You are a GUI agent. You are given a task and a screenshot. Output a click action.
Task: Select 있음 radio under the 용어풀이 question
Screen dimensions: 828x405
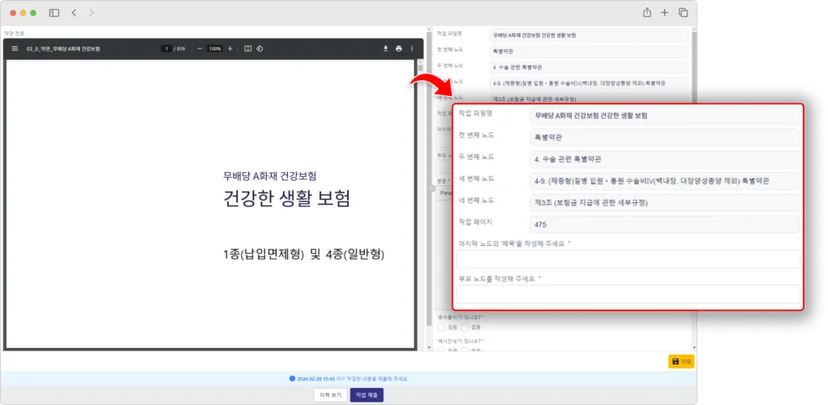(x=441, y=327)
